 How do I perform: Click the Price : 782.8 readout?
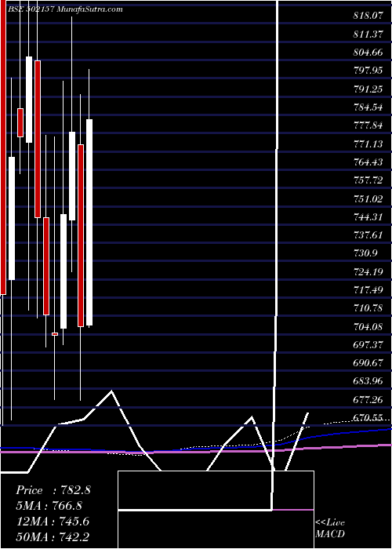[53, 490]
